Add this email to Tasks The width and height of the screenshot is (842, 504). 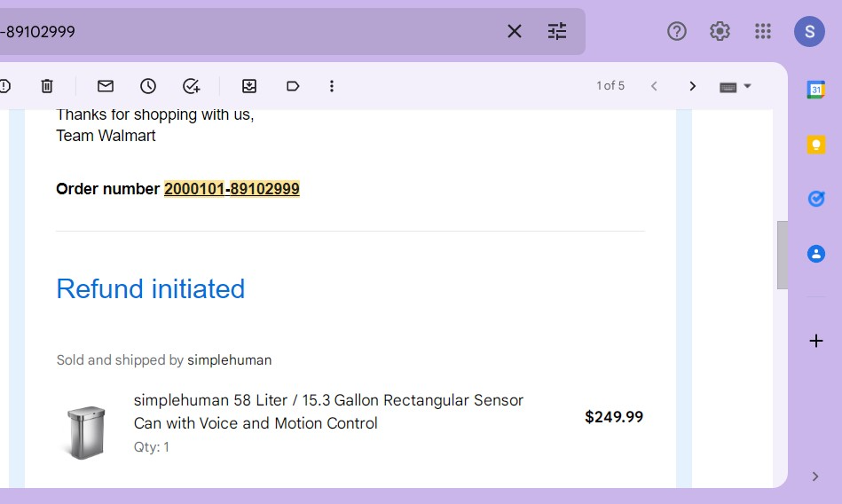click(191, 86)
